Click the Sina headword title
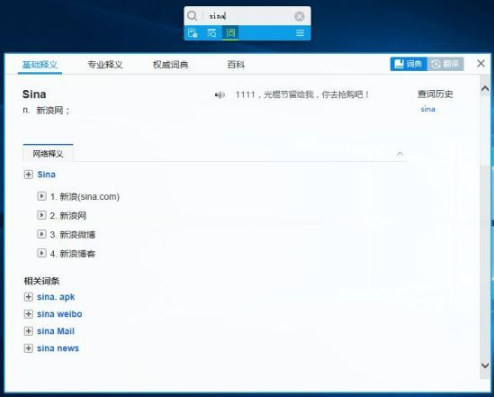The width and height of the screenshot is (494, 397). tap(34, 94)
